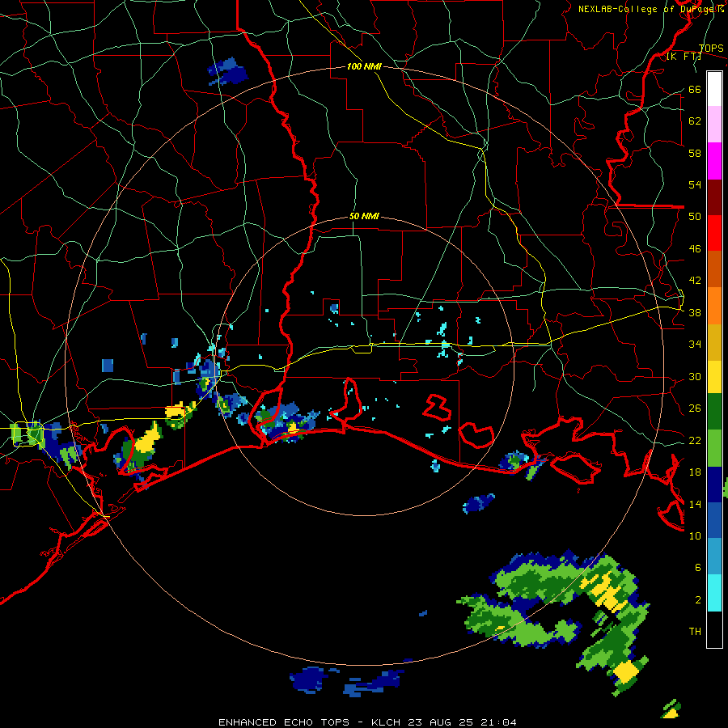Select the dark red legend color band
728x728 pixels.
coord(714,197)
